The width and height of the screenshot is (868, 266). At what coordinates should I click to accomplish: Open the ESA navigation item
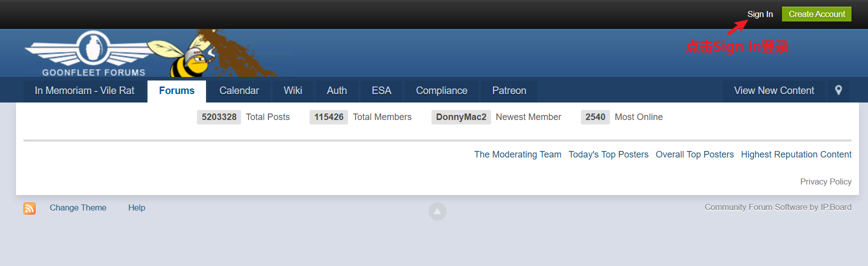(x=381, y=90)
